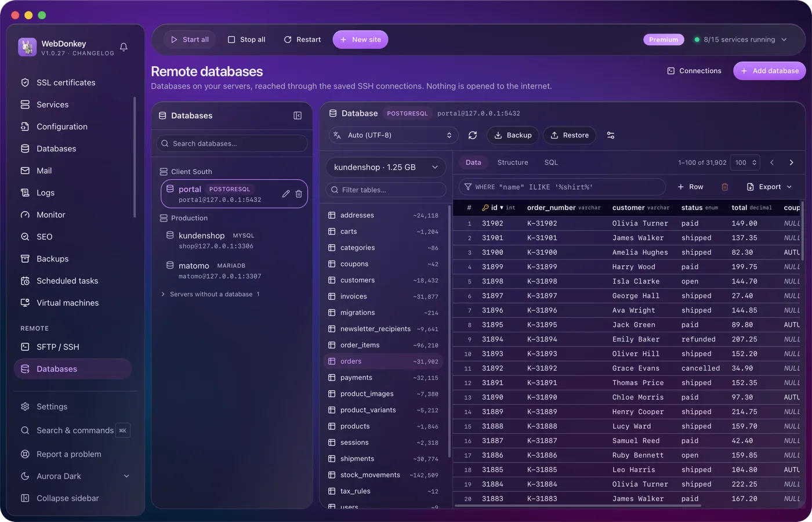Go to previous page of rows
This screenshot has width=812, height=522.
click(x=772, y=162)
